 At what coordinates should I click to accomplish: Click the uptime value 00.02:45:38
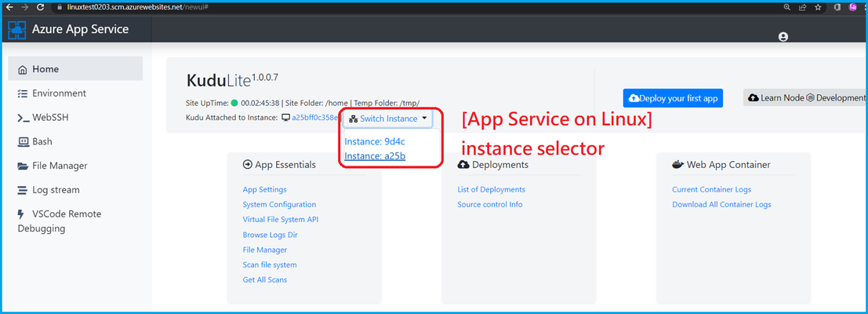[260, 103]
